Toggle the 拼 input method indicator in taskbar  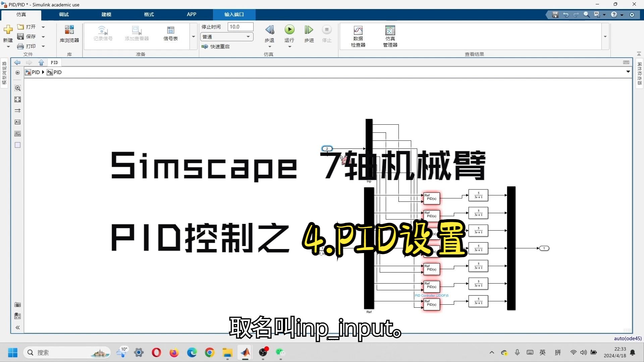point(558,352)
